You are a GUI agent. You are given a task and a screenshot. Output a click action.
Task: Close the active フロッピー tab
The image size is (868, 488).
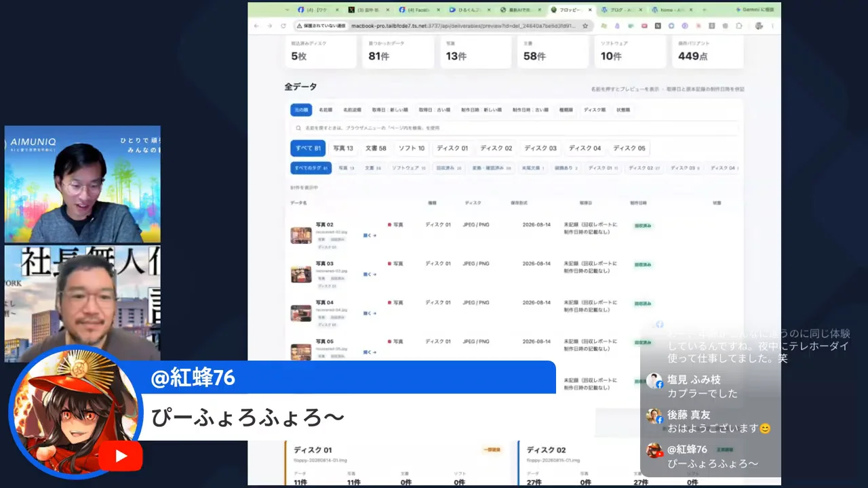click(x=590, y=10)
